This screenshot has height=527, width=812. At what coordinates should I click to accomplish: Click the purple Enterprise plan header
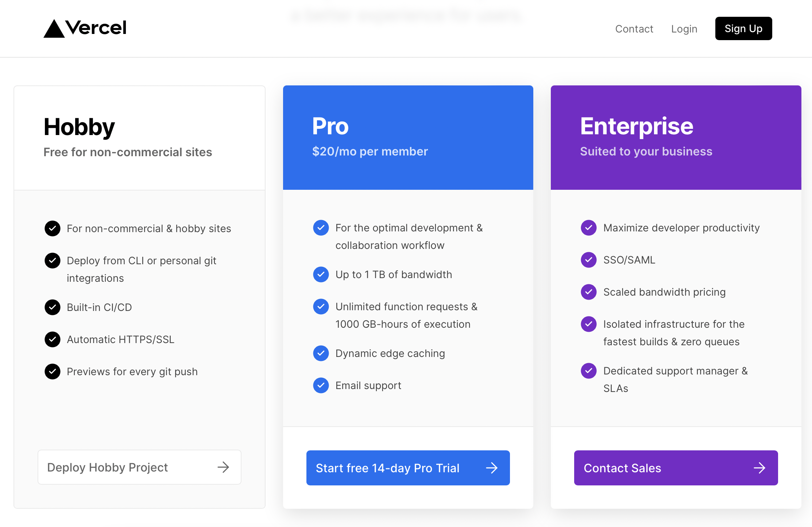pos(676,138)
